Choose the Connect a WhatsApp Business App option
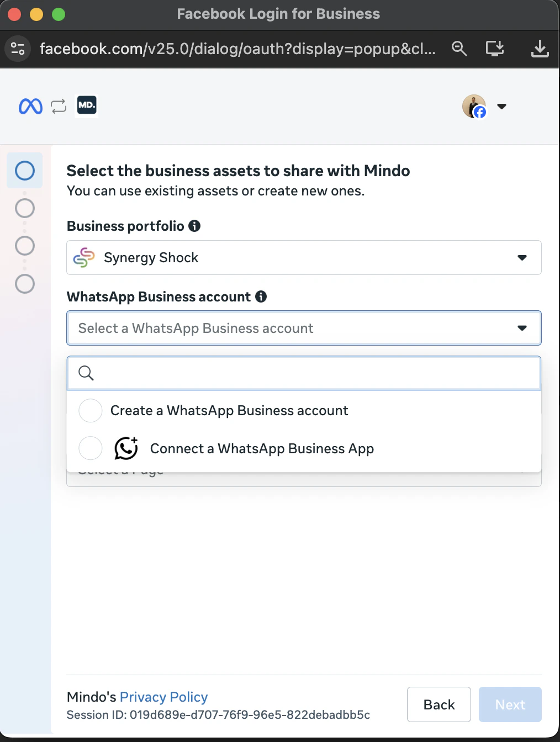The width and height of the screenshot is (560, 742). pyautogui.click(x=304, y=448)
